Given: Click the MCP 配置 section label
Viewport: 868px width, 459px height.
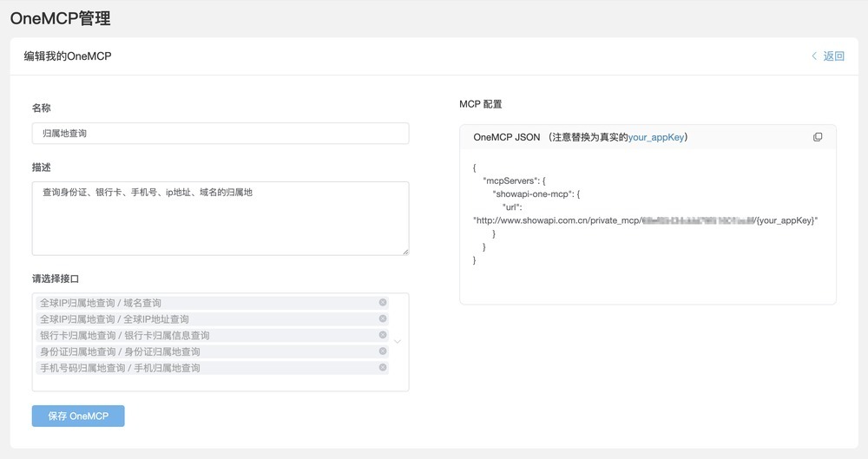Looking at the screenshot, I should pyautogui.click(x=480, y=104).
